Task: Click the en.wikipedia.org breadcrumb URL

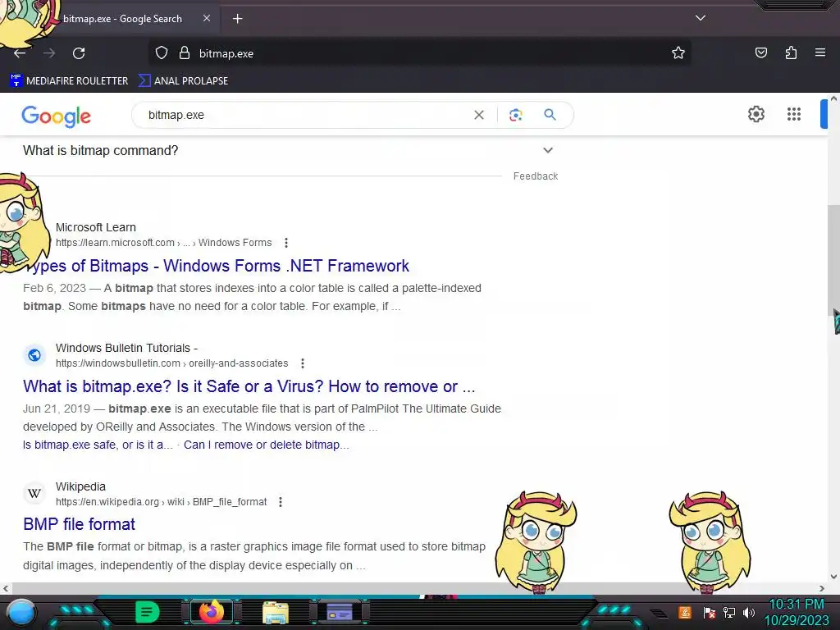Action: tap(161, 502)
